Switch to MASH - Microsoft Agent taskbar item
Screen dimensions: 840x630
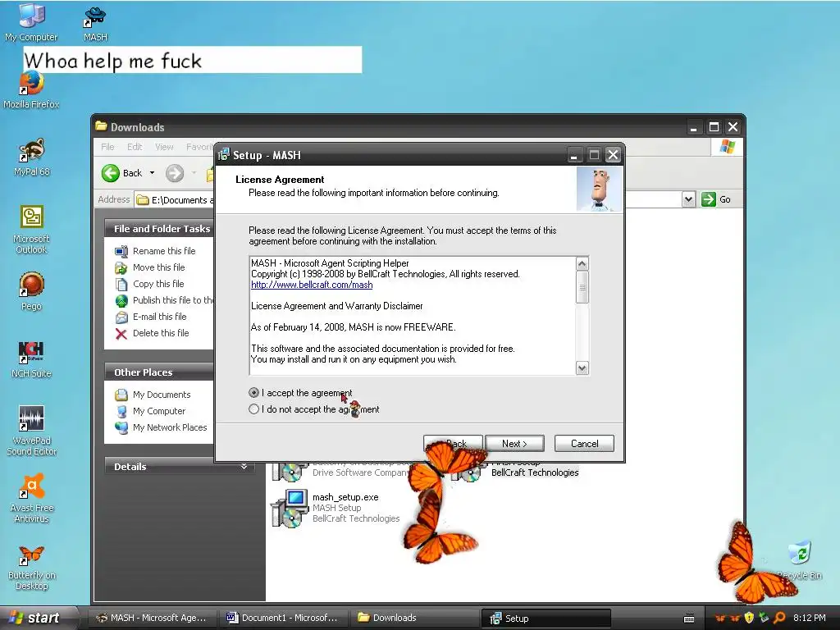click(152, 618)
